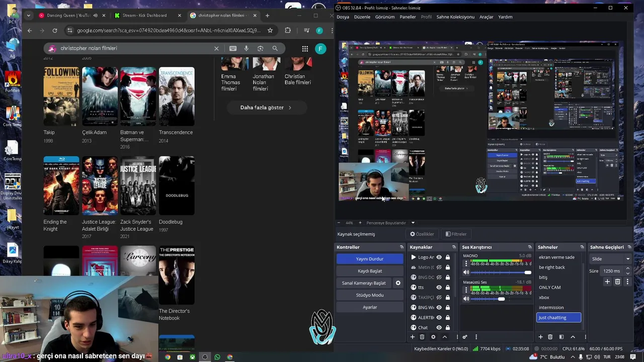Viewport: 644px width, 362px height.
Task: Expand Daha fazla göster results
Action: coord(266,108)
